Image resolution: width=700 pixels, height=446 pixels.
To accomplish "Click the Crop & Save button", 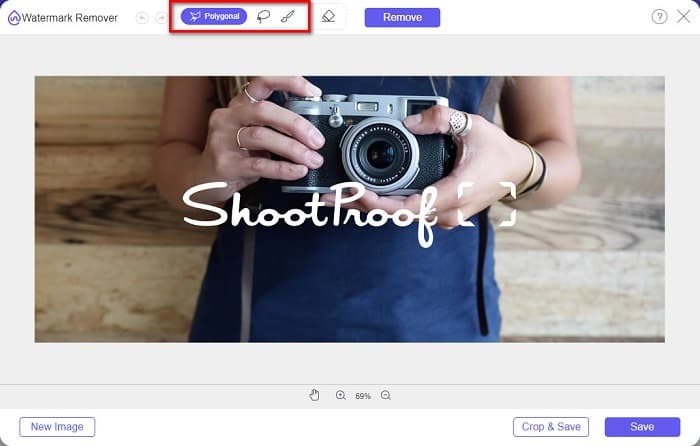I will point(550,427).
